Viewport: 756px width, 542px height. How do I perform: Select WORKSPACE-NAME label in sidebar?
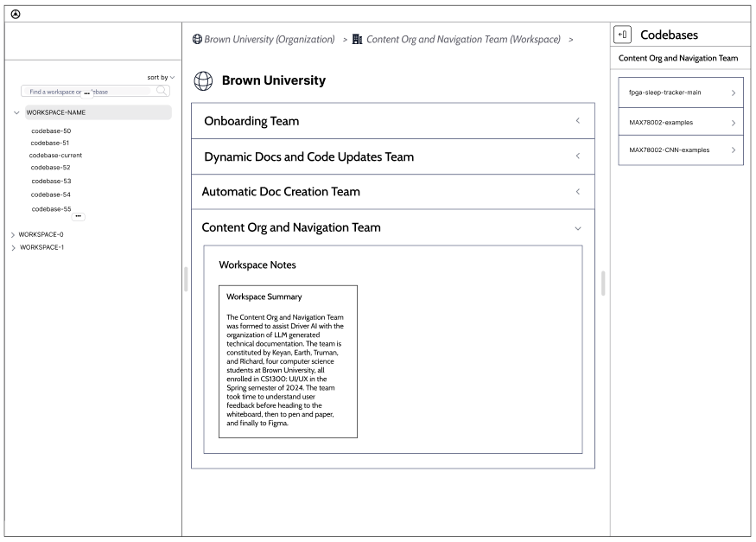(56, 112)
